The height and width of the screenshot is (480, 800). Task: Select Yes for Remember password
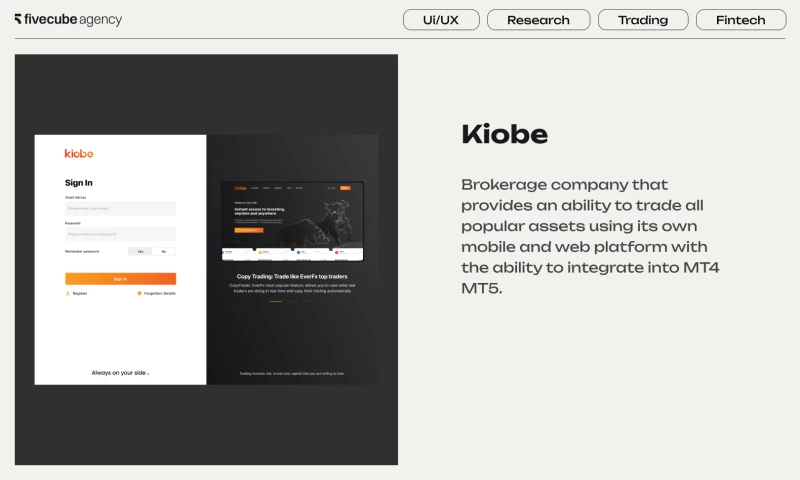(x=140, y=251)
